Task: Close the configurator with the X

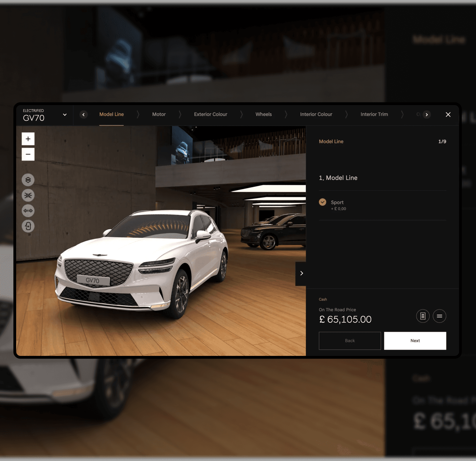Action: 448,114
